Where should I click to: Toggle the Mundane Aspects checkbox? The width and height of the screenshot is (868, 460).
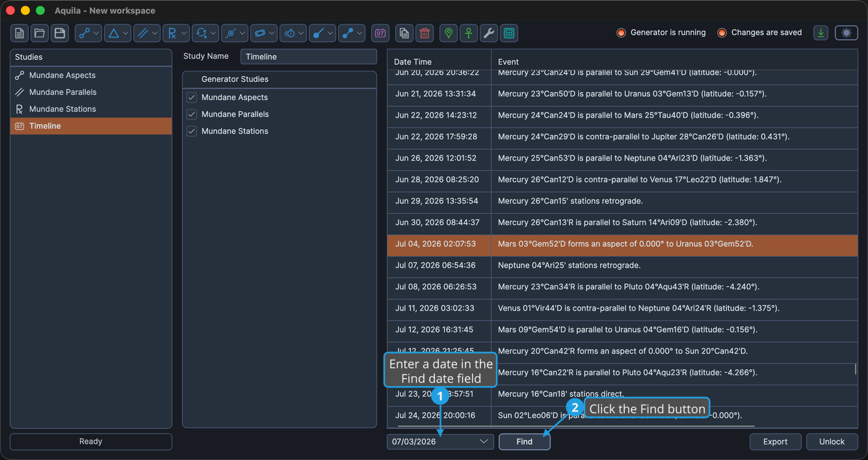(192, 97)
